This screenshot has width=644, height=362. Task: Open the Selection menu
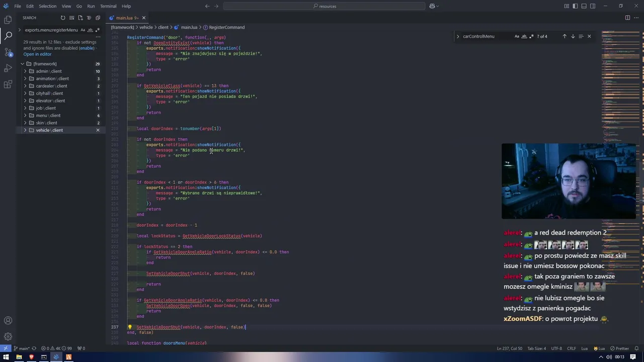pyautogui.click(x=47, y=6)
